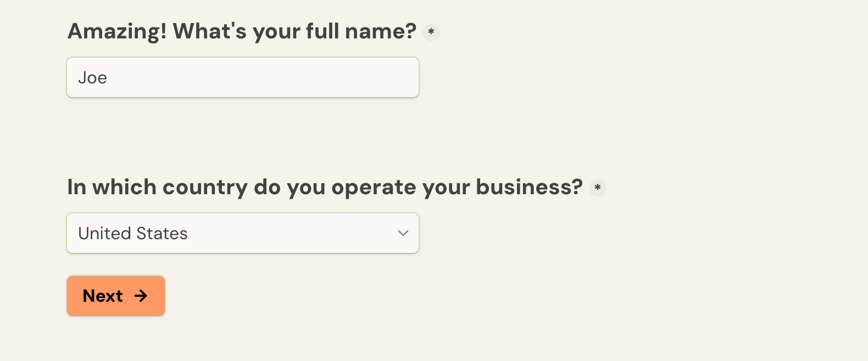868x361 pixels.
Task: Click inside the name input containing 'Joe'
Action: [242, 77]
